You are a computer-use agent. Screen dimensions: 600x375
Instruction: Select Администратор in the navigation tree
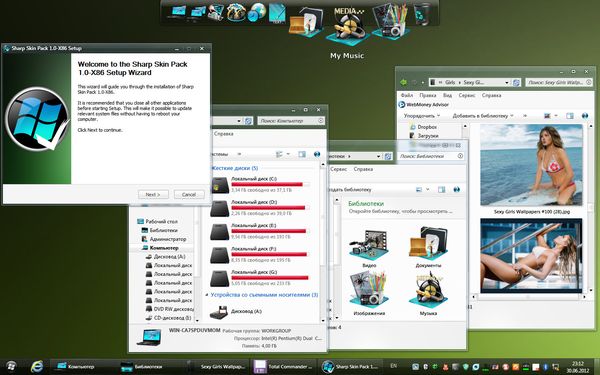tap(164, 239)
